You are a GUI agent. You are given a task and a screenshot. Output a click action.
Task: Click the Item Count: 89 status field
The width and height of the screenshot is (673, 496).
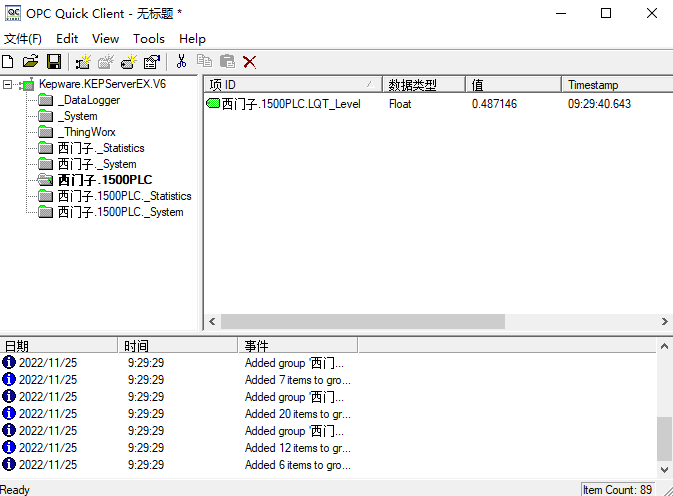tap(617, 490)
